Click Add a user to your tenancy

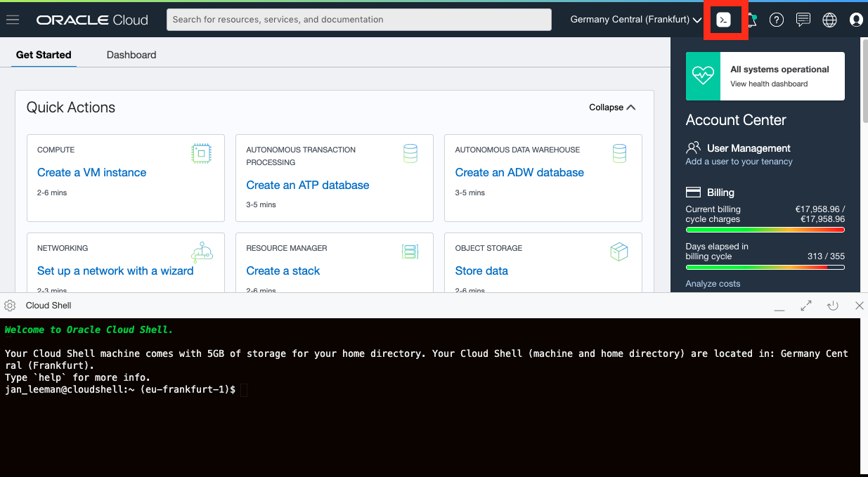[x=739, y=162]
